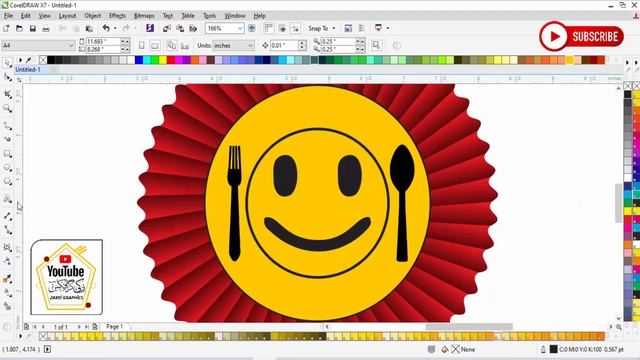Click the Print icon
The width and height of the screenshot is (640, 360).
coord(46,29)
